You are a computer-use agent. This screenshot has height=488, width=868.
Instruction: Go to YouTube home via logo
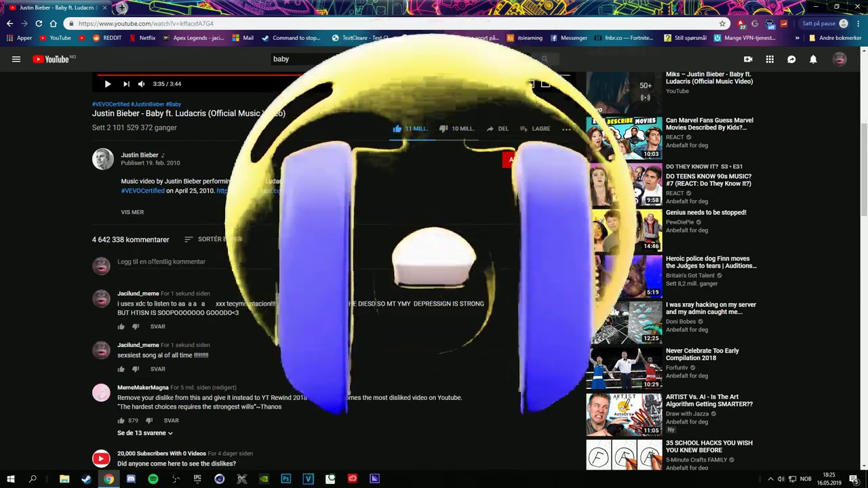point(52,59)
